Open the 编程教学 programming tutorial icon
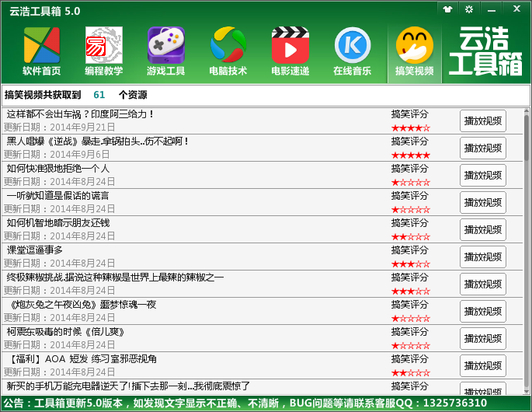This screenshot has width=532, height=412. point(104,51)
